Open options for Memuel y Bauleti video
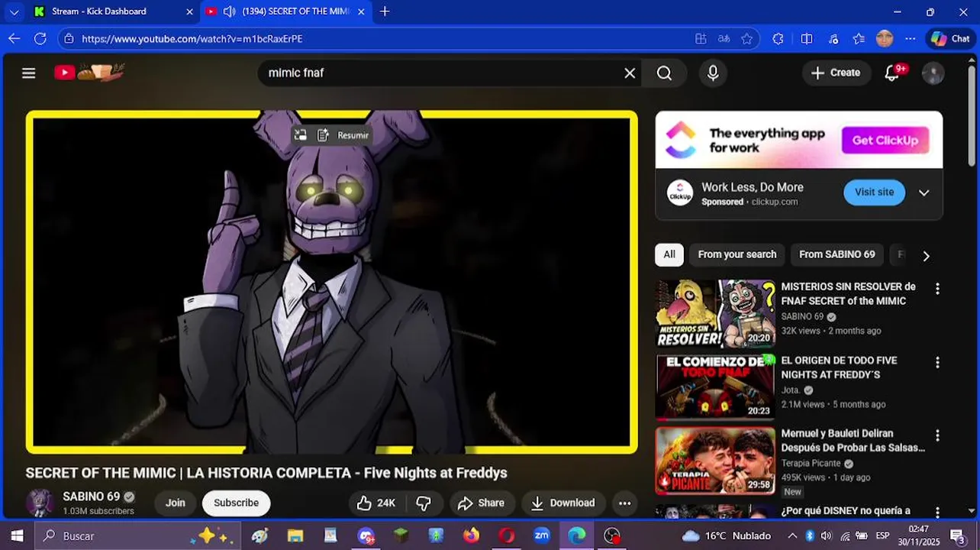The height and width of the screenshot is (550, 980). tap(937, 435)
